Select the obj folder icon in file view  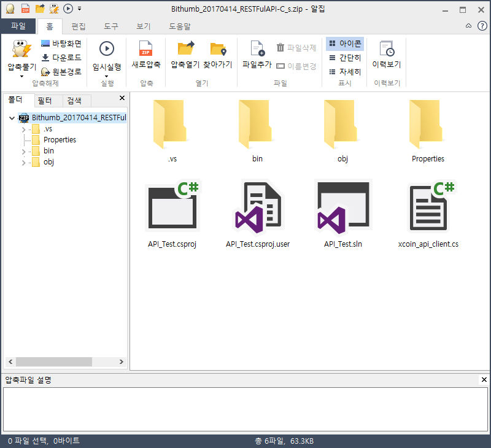pyautogui.click(x=342, y=125)
